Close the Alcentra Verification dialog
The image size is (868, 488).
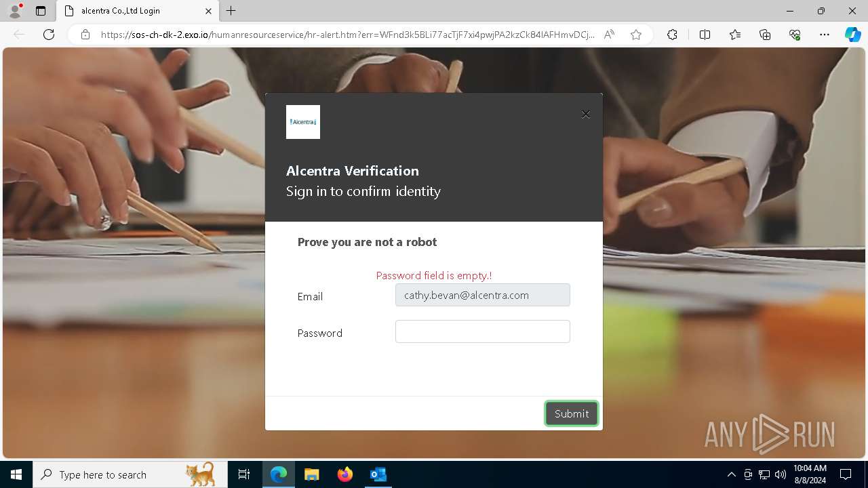tap(586, 115)
